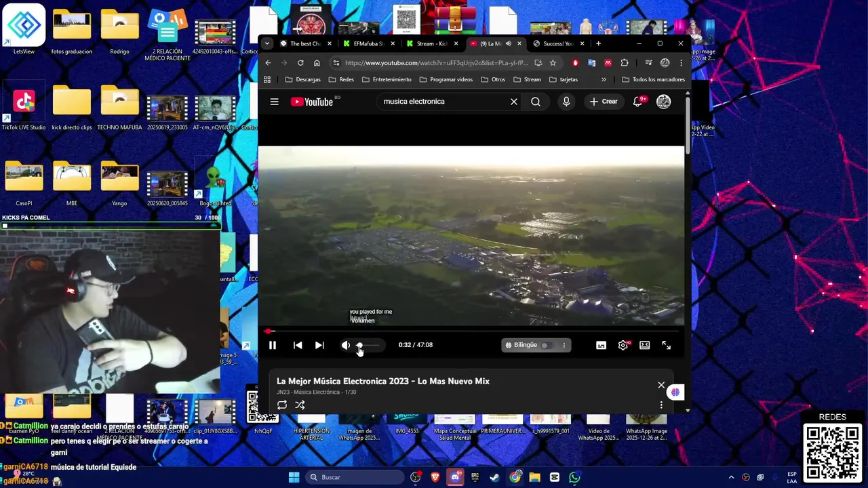Mute the video with the speaker icon
Screen dimensions: 868x488
[346, 345]
